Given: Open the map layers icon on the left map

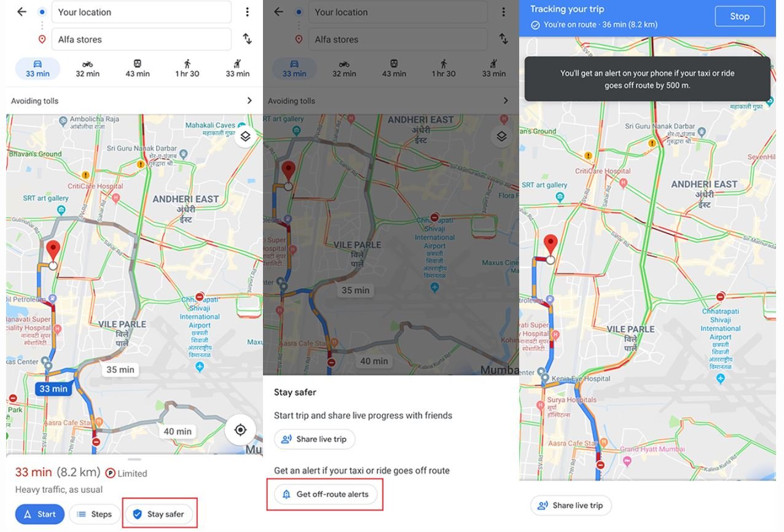Looking at the screenshot, I should [x=245, y=136].
